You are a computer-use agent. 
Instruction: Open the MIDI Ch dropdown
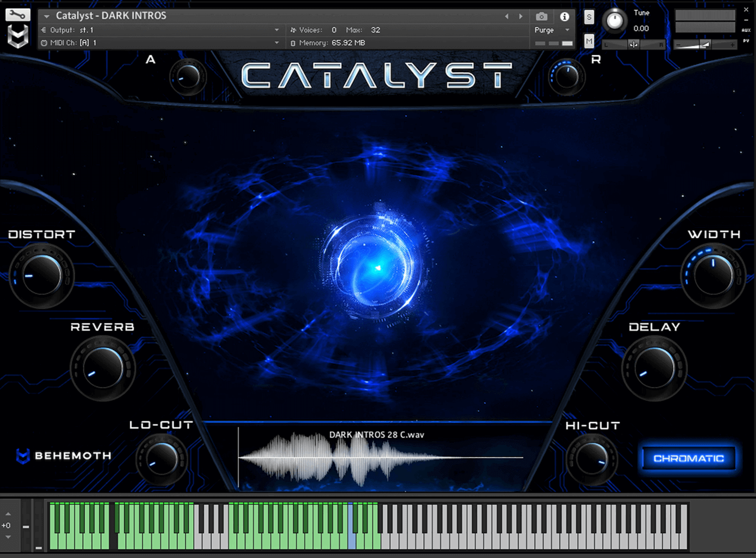(x=160, y=43)
